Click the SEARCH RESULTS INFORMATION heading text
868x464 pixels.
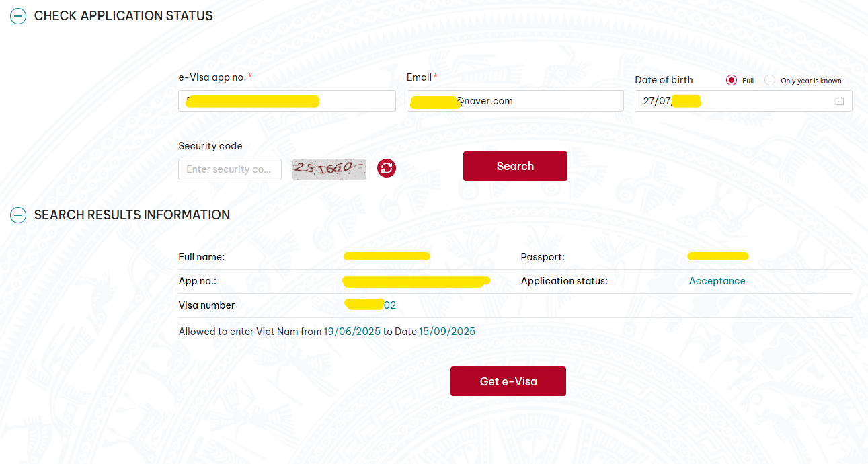(x=132, y=215)
